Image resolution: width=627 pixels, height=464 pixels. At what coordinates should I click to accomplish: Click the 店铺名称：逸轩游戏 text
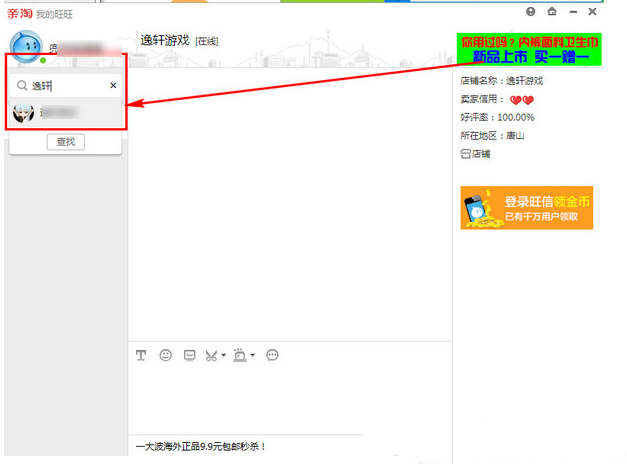(501, 81)
